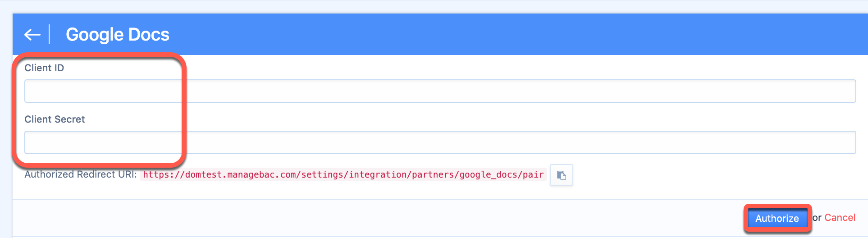Cancel the Google Docs integration setup
Screen dimensions: 868x238
840,218
